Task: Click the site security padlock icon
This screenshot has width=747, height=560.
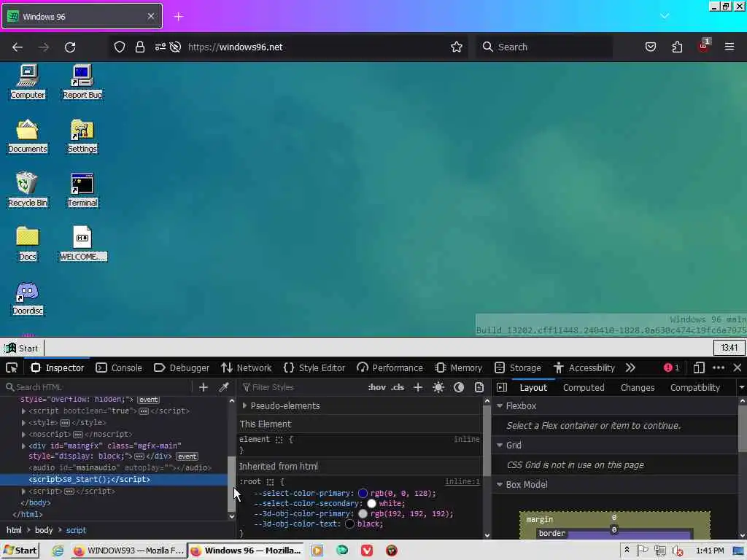Action: click(139, 47)
